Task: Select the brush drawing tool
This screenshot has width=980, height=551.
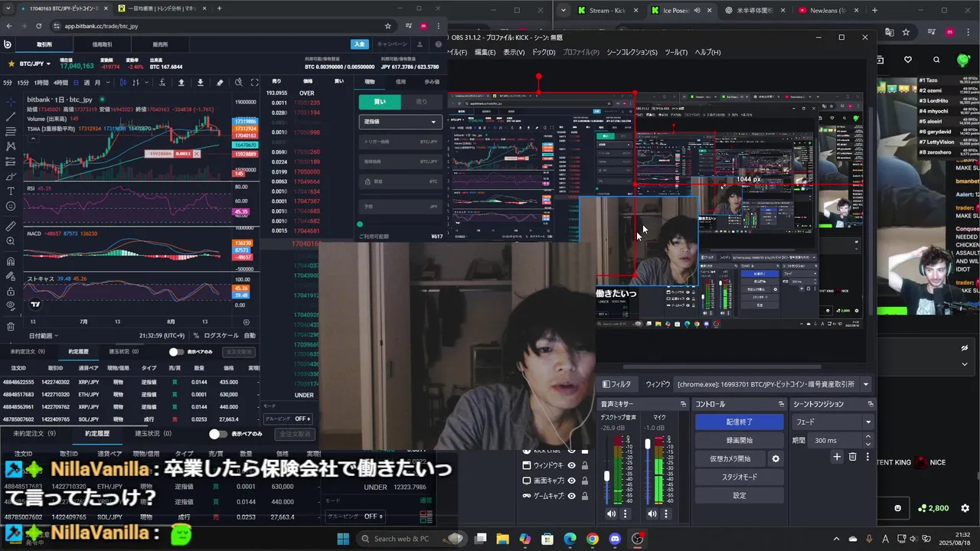Action: [10, 176]
